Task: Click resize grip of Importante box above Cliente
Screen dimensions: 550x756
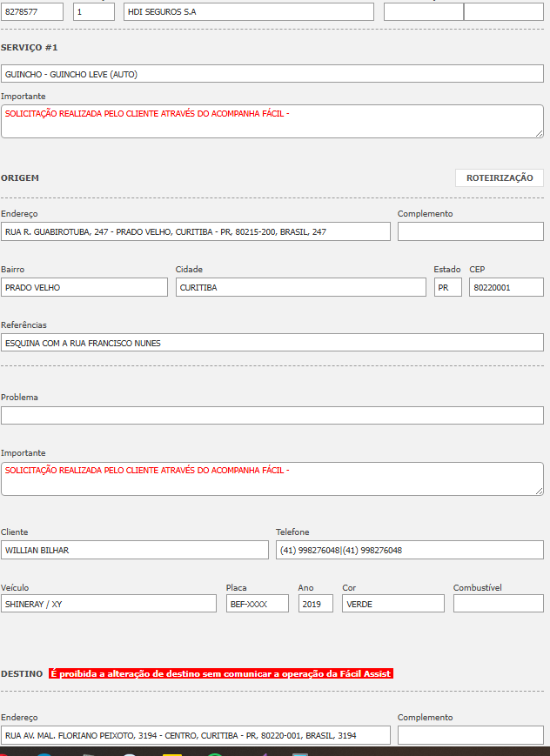Action: pyautogui.click(x=539, y=491)
